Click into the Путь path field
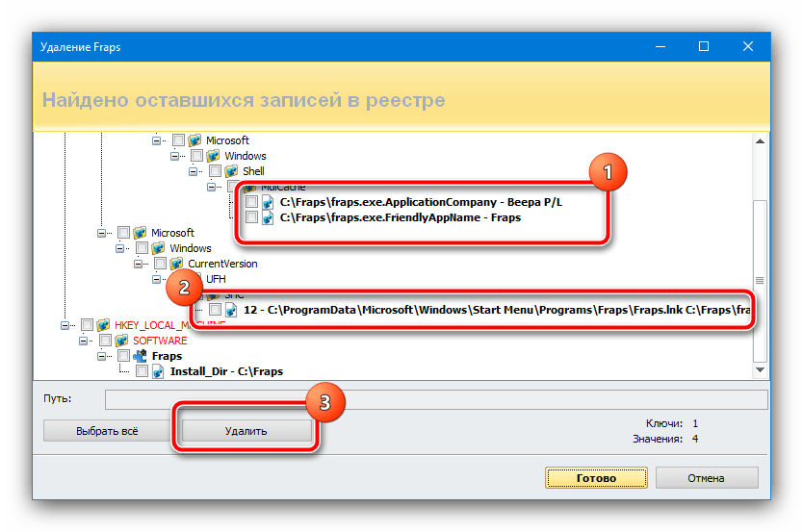Screen dimensions: 803x532 [x=436, y=399]
